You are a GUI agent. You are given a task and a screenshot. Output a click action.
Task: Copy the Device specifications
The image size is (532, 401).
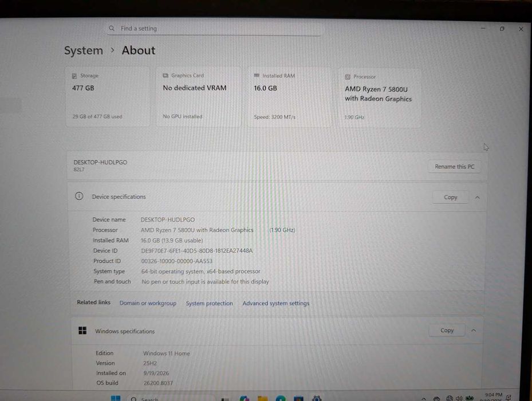(451, 197)
